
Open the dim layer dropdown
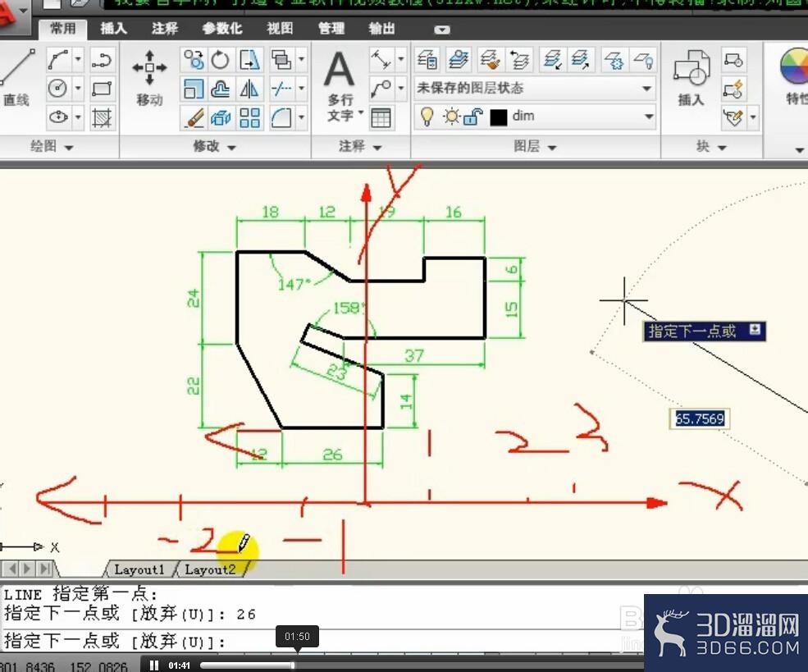[649, 117]
